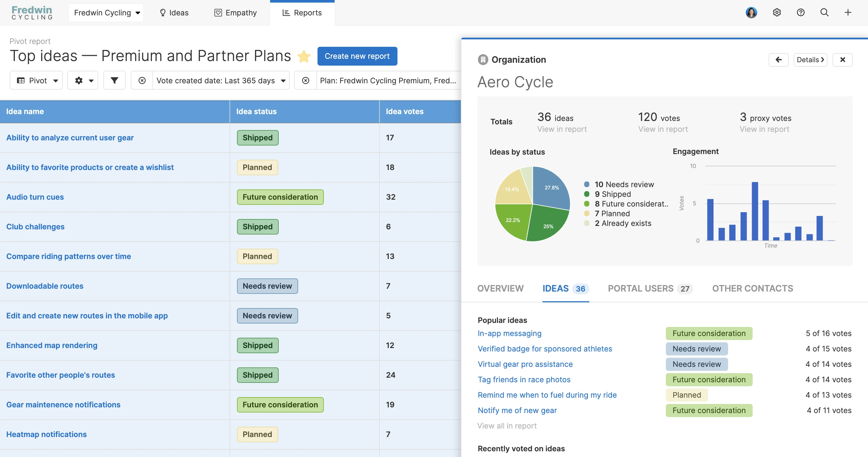Open the settings gear in top bar
The image size is (868, 457).
(x=777, y=13)
